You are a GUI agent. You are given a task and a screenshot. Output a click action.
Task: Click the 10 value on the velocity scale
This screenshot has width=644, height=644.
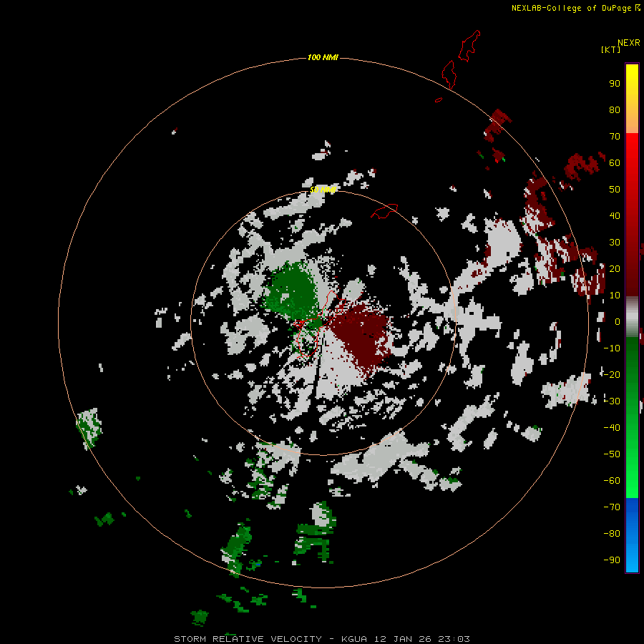point(615,296)
